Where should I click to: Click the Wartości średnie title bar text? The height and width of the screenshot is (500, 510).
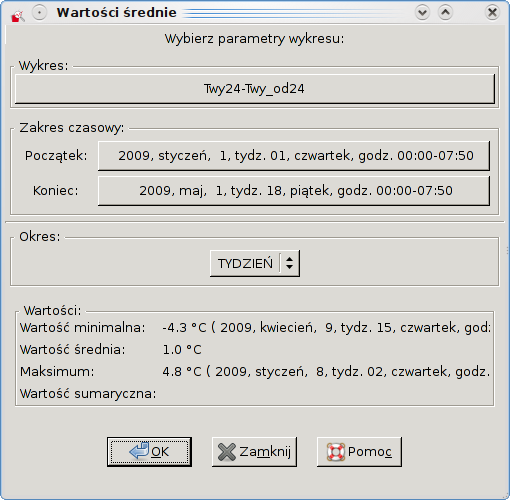116,13
